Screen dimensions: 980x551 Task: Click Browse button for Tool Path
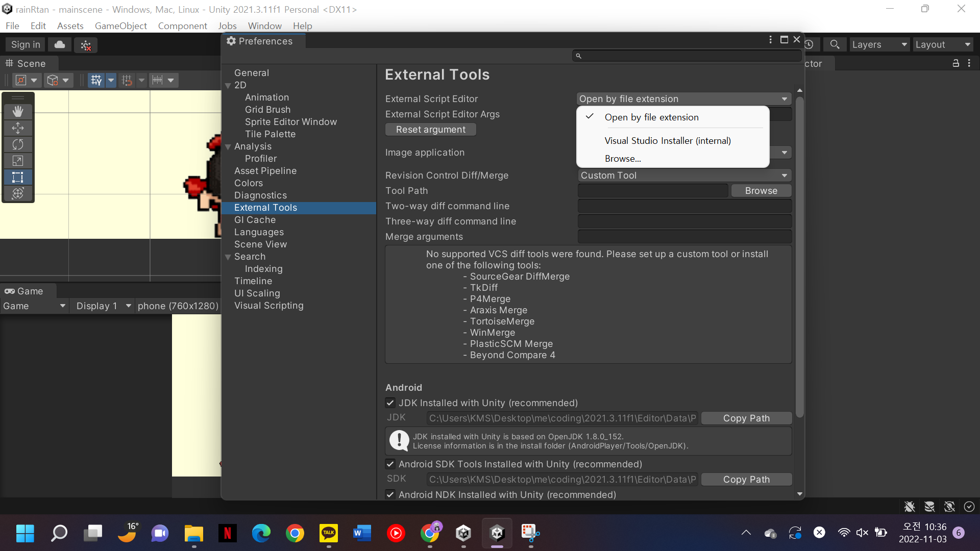761,191
